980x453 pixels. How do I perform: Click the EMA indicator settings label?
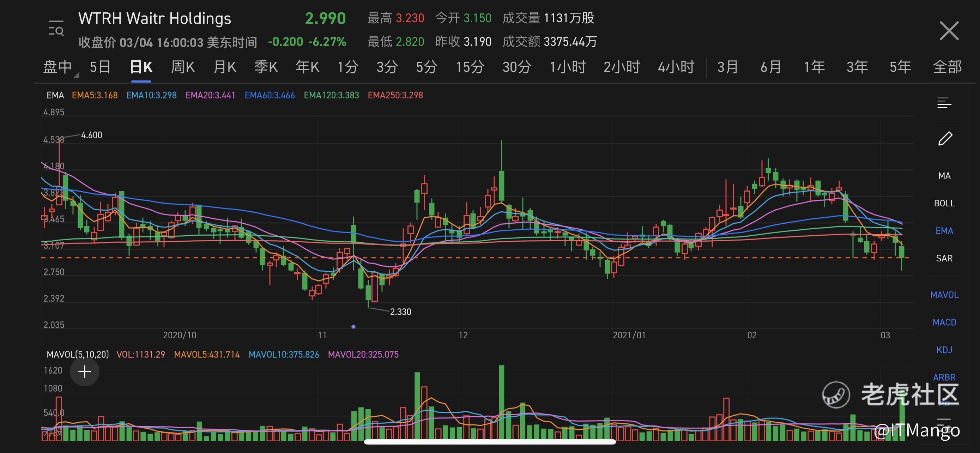tap(55, 96)
